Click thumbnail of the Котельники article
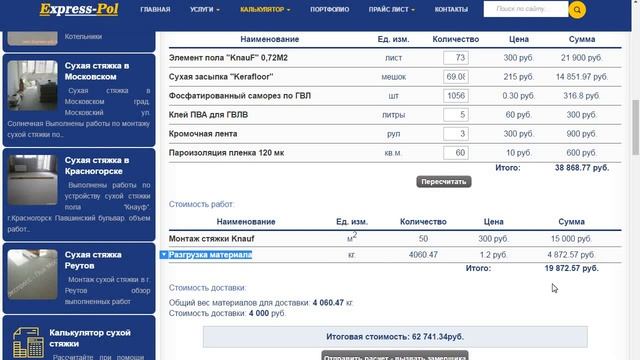The image size is (640, 360). click(x=33, y=38)
